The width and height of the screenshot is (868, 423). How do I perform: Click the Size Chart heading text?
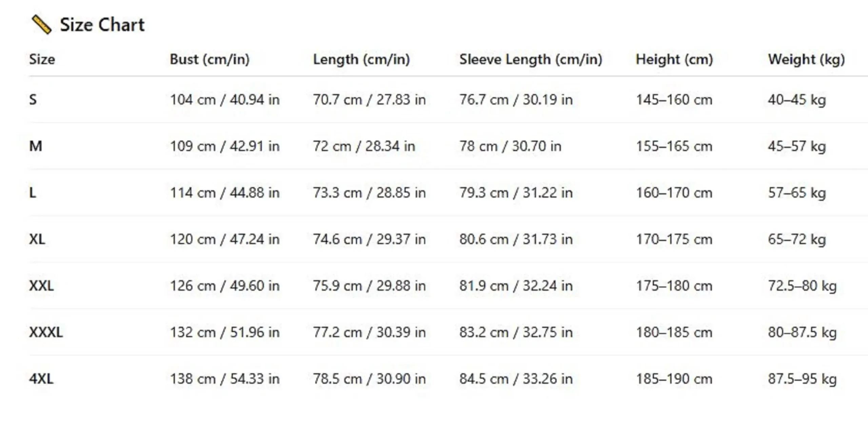102,25
